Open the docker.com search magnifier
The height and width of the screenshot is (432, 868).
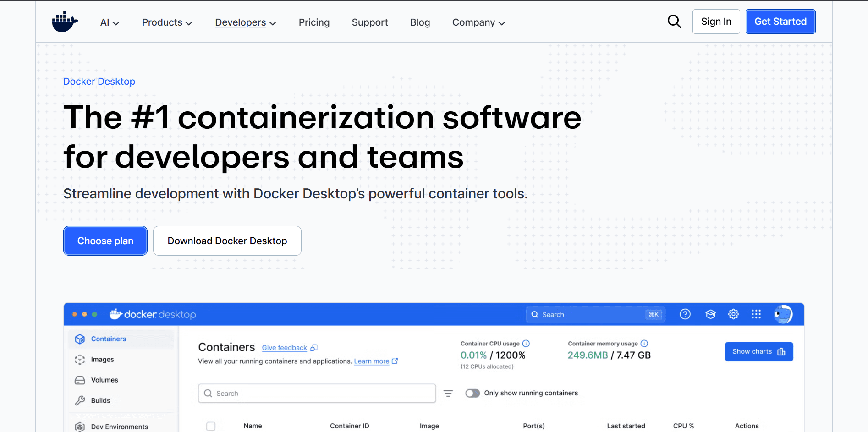tap(674, 21)
